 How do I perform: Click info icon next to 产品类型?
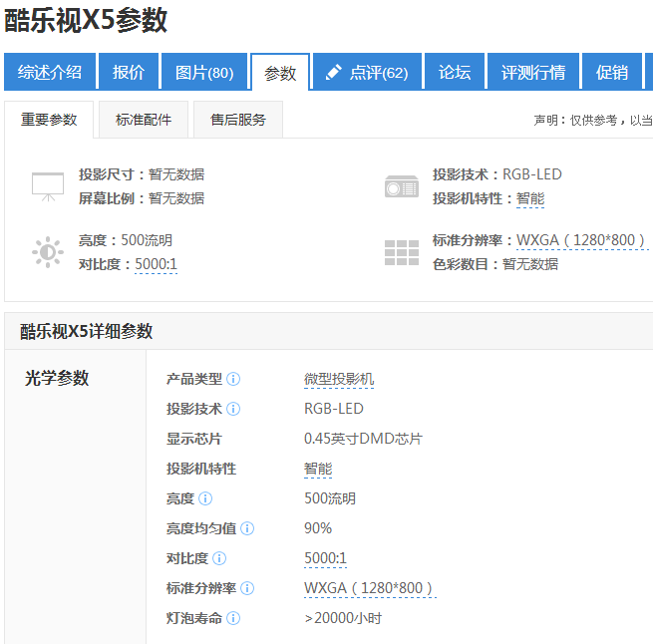pos(233,379)
